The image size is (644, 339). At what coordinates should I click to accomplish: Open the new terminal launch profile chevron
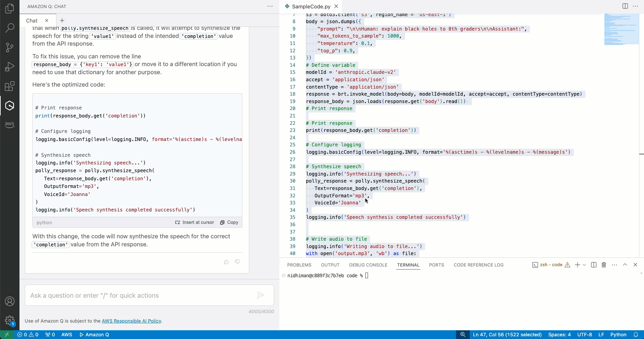pyautogui.click(x=584, y=265)
